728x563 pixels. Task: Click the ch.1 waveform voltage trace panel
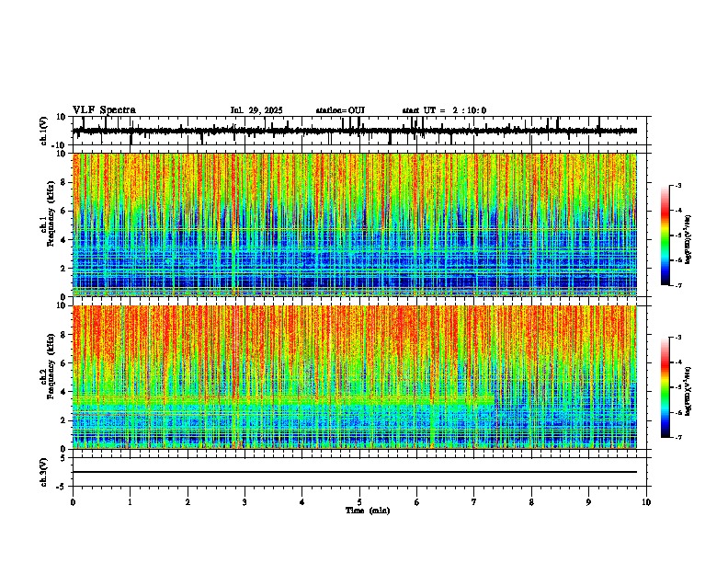(x=359, y=131)
